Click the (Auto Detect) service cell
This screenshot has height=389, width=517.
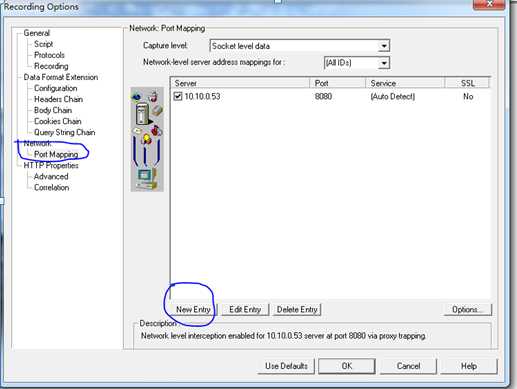[393, 96]
